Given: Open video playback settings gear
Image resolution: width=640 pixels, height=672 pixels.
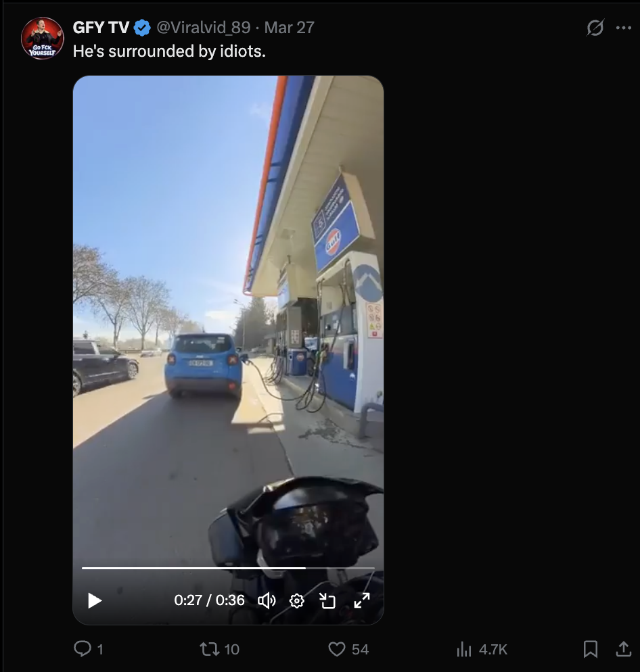Looking at the screenshot, I should tap(297, 601).
